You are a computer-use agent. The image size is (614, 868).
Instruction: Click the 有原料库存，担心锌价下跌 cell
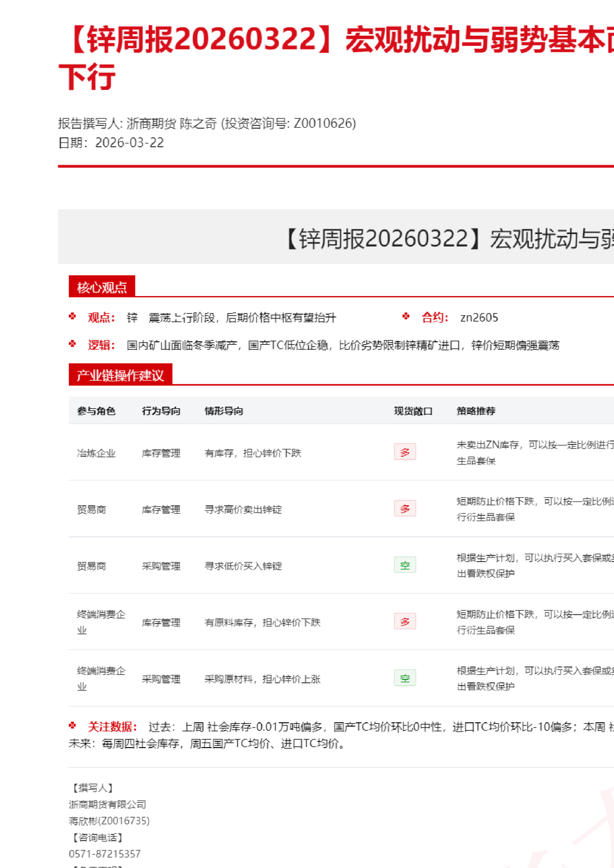coord(263,623)
